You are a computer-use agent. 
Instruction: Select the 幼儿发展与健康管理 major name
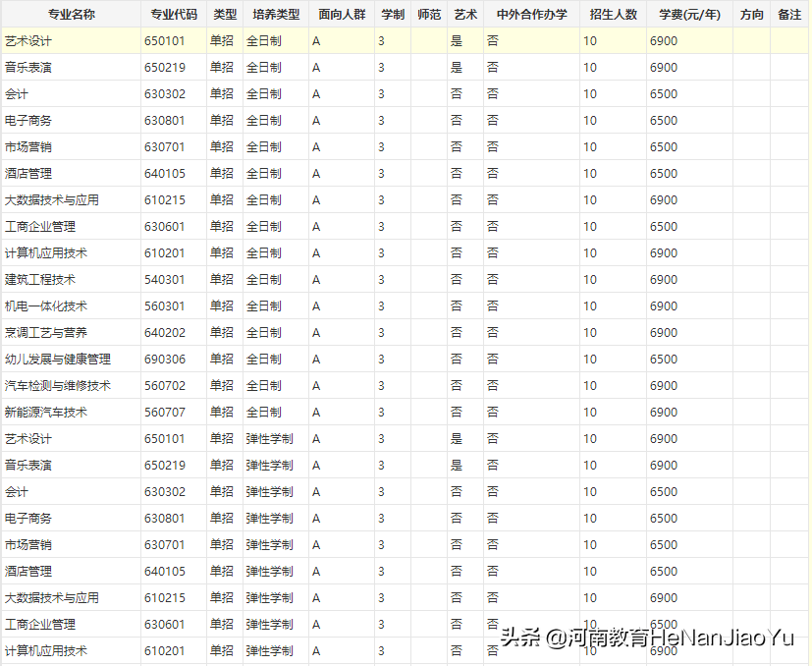coord(58,360)
